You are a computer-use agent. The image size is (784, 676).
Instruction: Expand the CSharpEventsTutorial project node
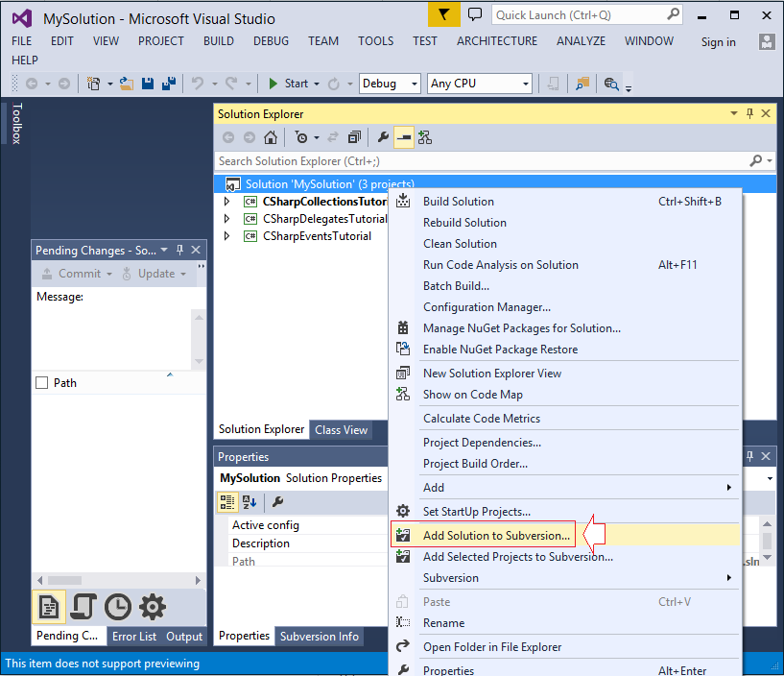coord(227,235)
